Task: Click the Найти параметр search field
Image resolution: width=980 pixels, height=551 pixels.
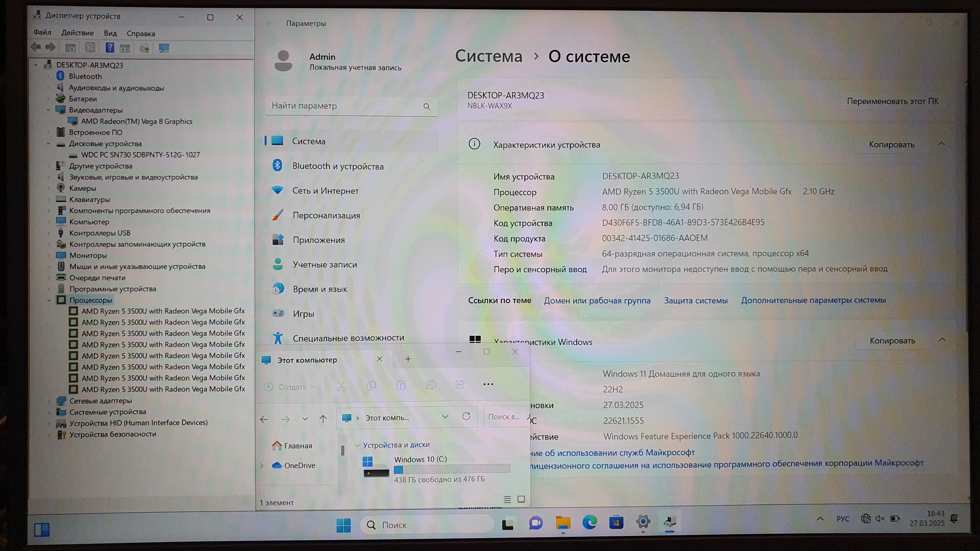Action: click(x=345, y=106)
